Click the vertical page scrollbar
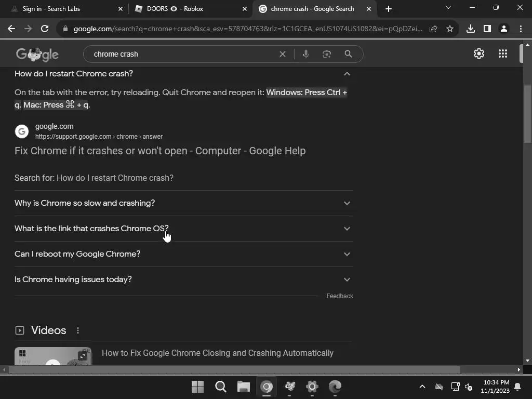Viewport: 532px width, 399px height. pyautogui.click(x=528, y=114)
